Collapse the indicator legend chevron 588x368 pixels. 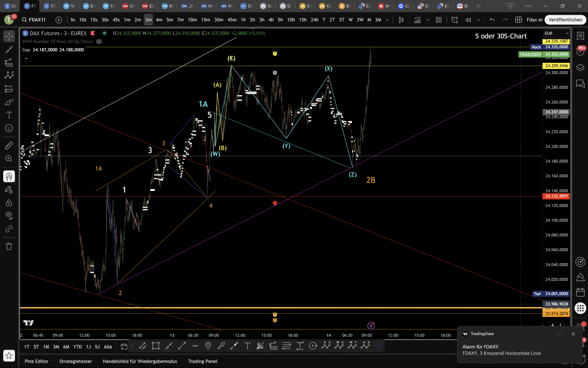coord(26,58)
